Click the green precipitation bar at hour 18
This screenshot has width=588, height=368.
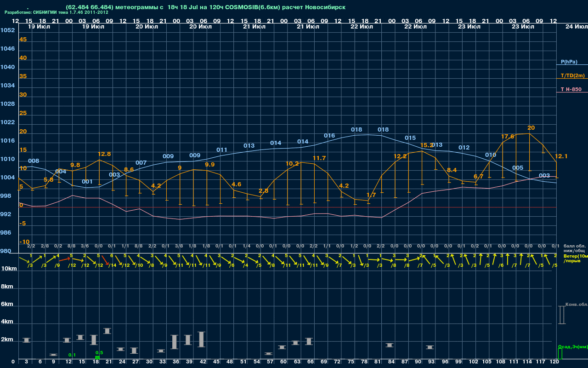[97, 357]
